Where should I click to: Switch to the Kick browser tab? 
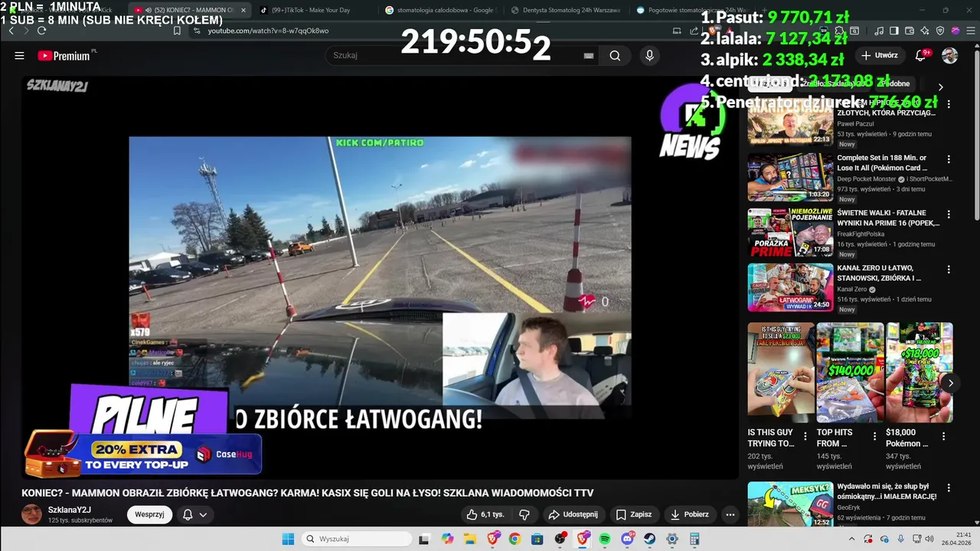tap(65, 10)
